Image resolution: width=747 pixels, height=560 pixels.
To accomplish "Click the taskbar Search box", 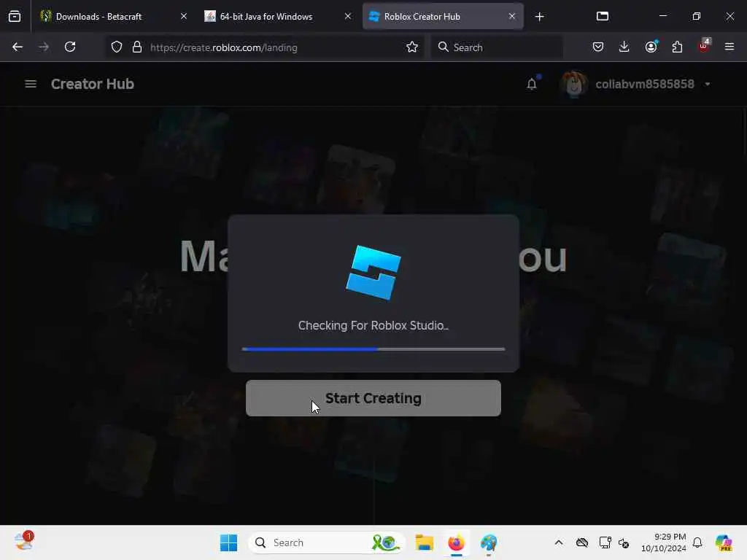I will [x=326, y=542].
